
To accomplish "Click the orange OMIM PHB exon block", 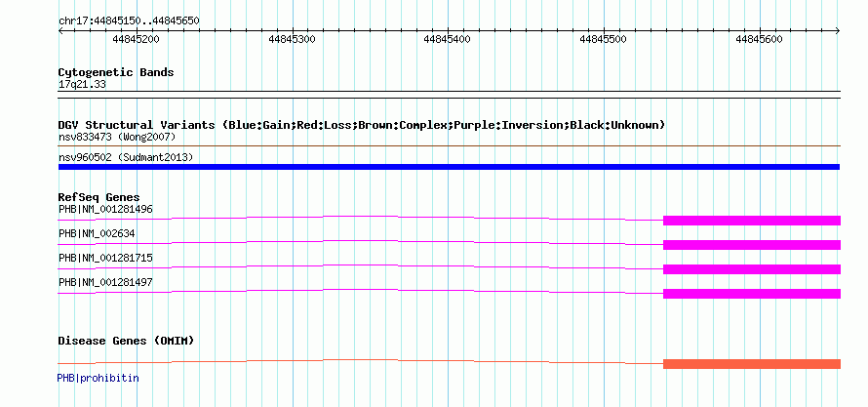I will click(752, 364).
